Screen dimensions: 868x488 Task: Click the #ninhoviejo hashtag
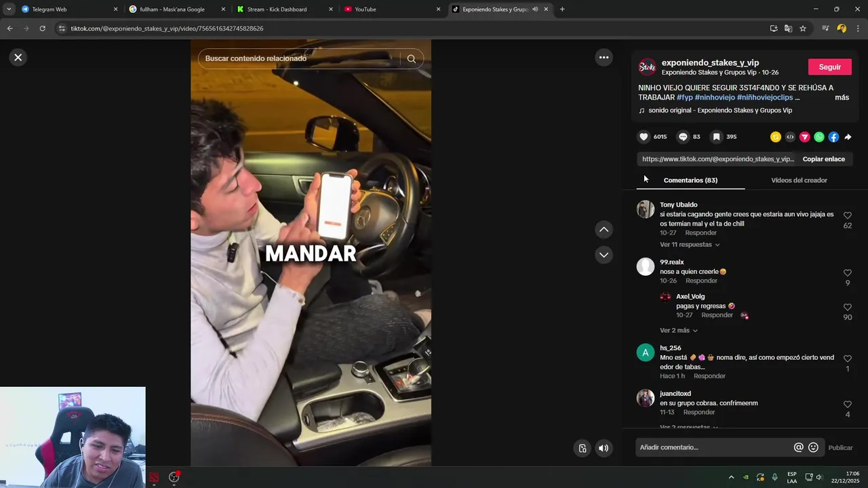tap(715, 98)
